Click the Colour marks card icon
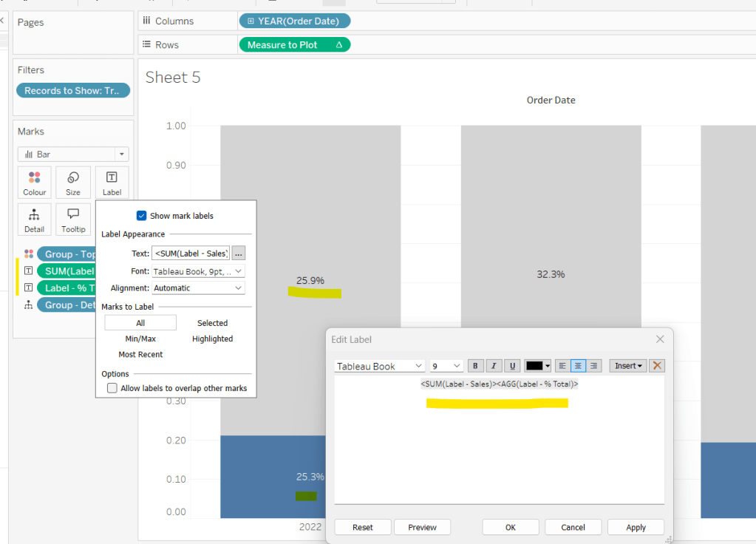 click(x=34, y=182)
